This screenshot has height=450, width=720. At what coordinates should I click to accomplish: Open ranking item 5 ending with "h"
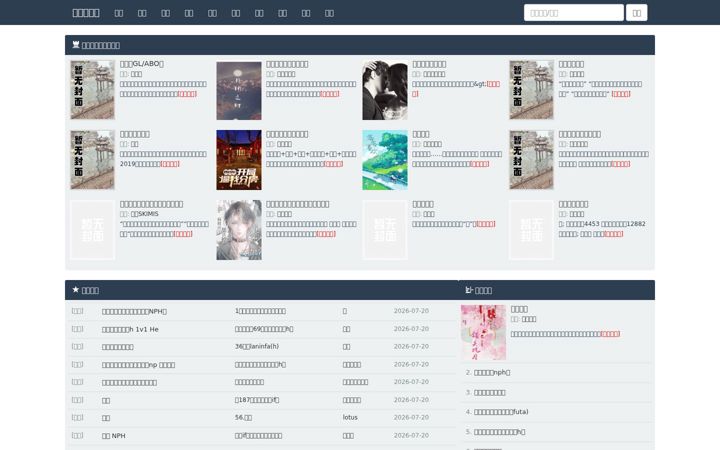[x=499, y=432]
